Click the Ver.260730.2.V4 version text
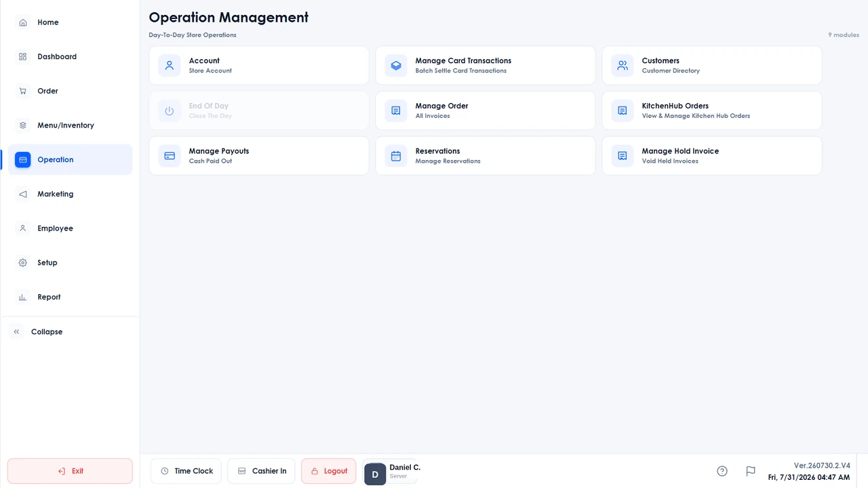Viewport: 868px width, 488px height. [x=822, y=466]
